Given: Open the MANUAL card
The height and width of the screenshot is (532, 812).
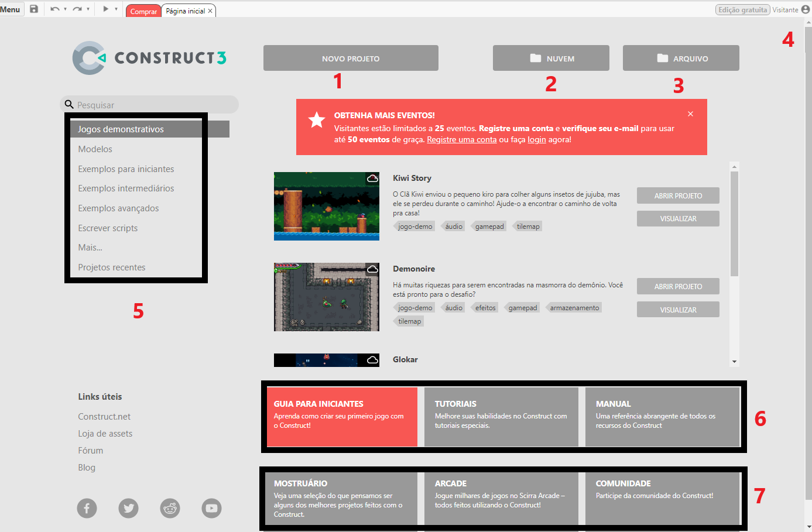Looking at the screenshot, I should (662, 417).
